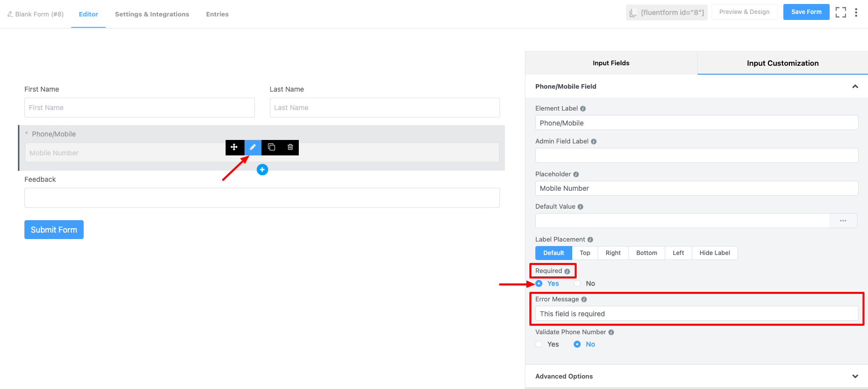
Task: Choose Hide Label placement option
Action: point(714,253)
